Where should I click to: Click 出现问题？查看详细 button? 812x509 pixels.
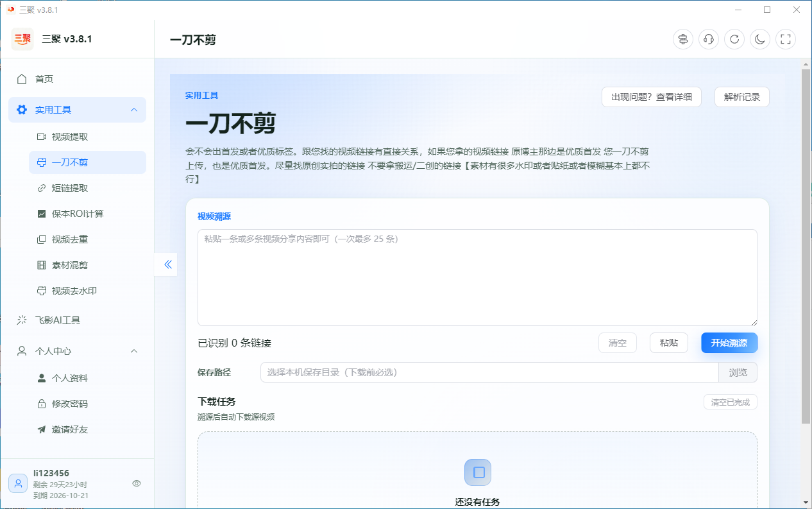click(652, 97)
